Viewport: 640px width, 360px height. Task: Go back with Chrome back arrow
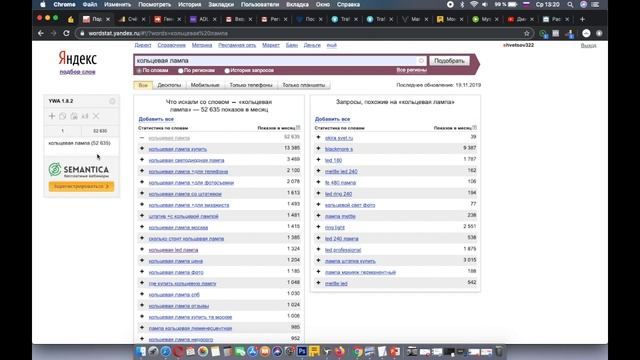click(41, 33)
